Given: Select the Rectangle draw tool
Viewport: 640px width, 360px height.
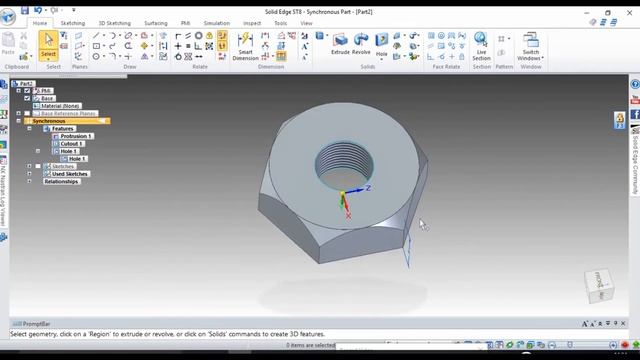Looking at the screenshot, I should coord(96,46).
